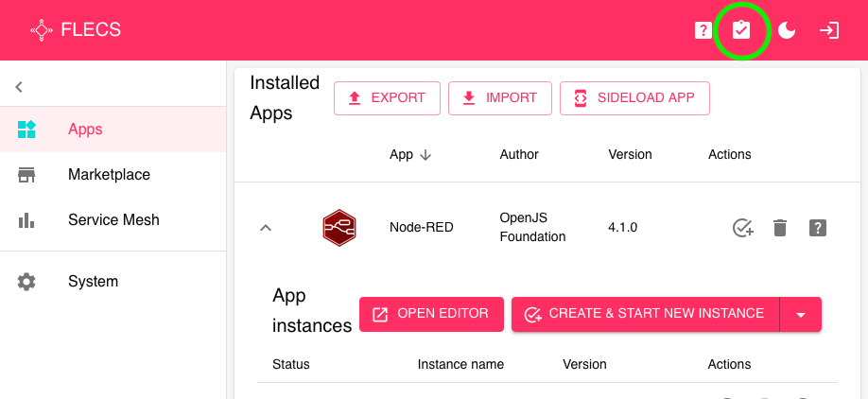Open Service Mesh in the sidebar
This screenshot has height=399, width=868.
pyautogui.click(x=113, y=220)
